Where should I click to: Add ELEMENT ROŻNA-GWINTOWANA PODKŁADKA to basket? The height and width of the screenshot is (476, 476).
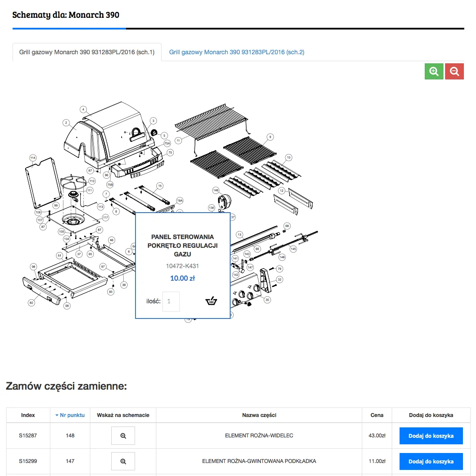(431, 461)
